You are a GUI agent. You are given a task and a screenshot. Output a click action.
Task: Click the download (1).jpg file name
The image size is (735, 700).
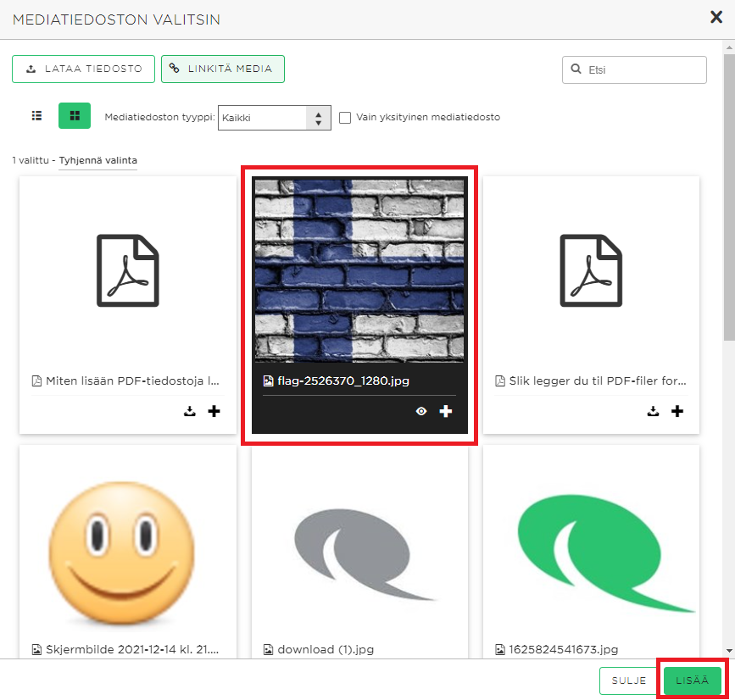point(326,649)
